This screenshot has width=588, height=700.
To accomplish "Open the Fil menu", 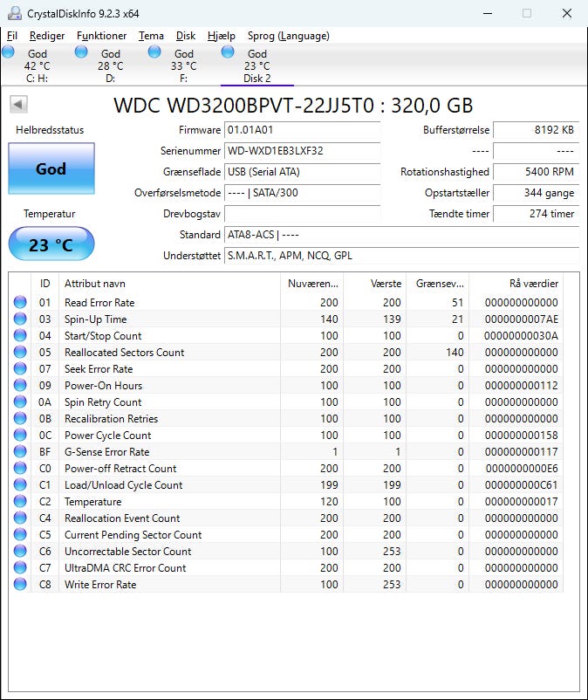I will 12,36.
